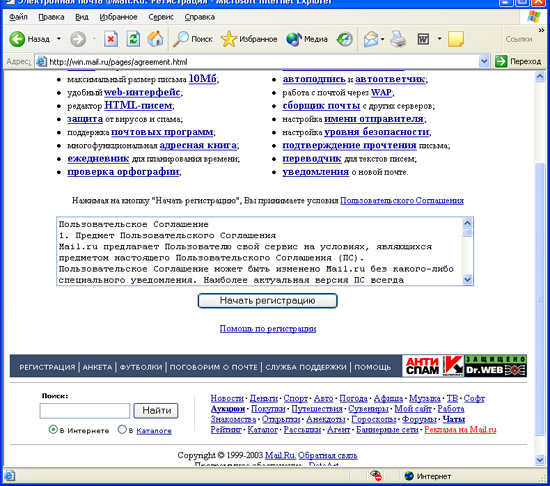Click the Начать регистрацию button

[x=268, y=301]
